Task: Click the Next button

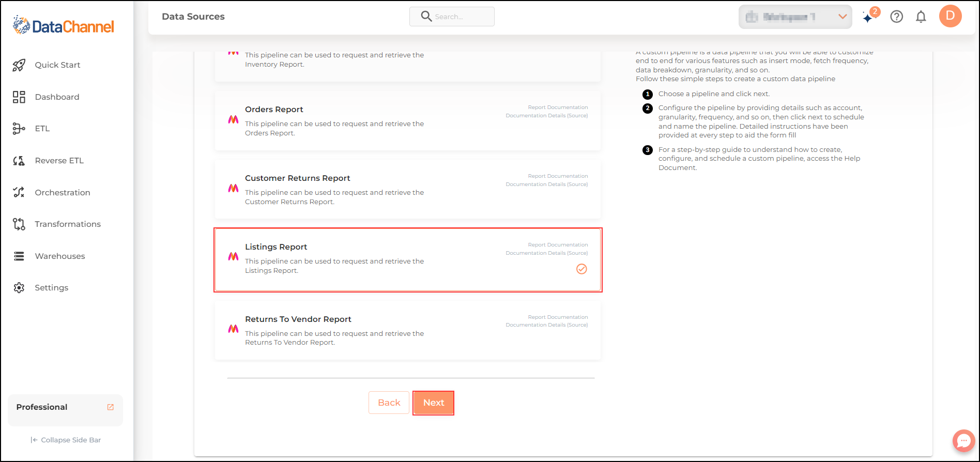Action: [x=434, y=403]
